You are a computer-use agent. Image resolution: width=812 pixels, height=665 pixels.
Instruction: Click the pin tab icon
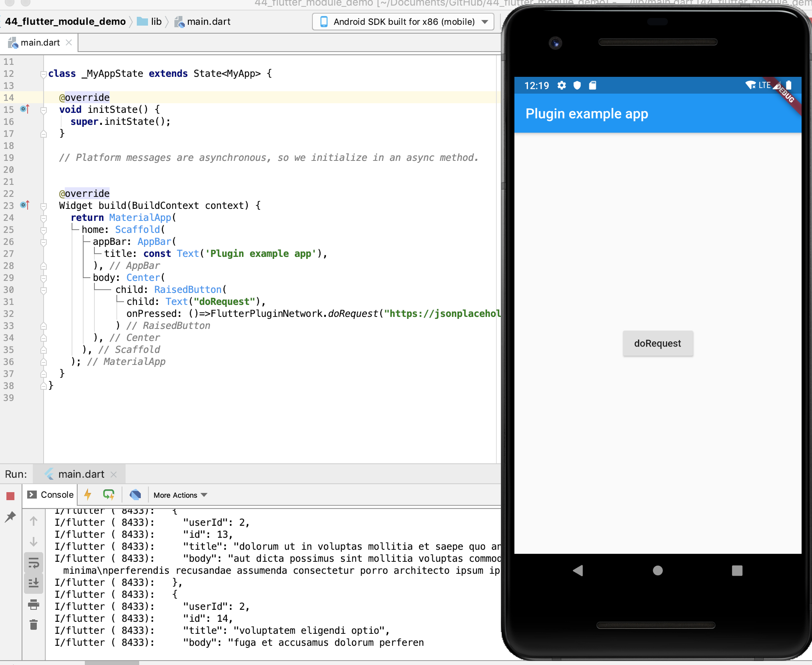click(x=10, y=517)
